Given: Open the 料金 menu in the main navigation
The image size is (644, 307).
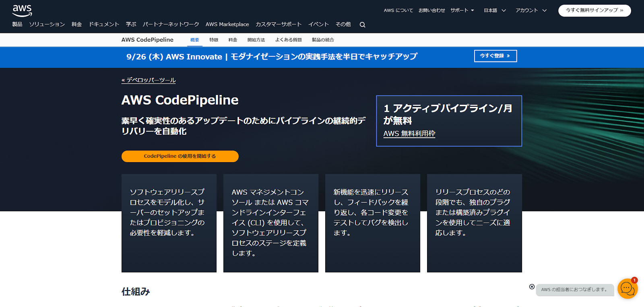Looking at the screenshot, I should click(76, 24).
